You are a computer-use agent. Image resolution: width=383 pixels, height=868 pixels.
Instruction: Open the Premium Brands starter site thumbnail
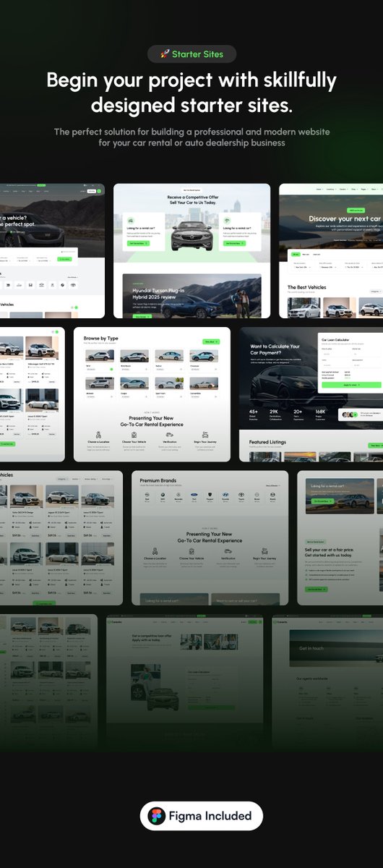pos(210,538)
